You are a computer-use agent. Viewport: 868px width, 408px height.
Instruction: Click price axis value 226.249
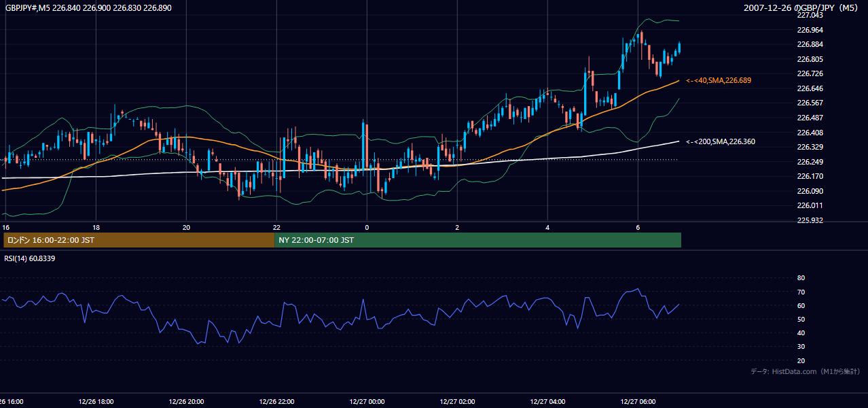810,162
